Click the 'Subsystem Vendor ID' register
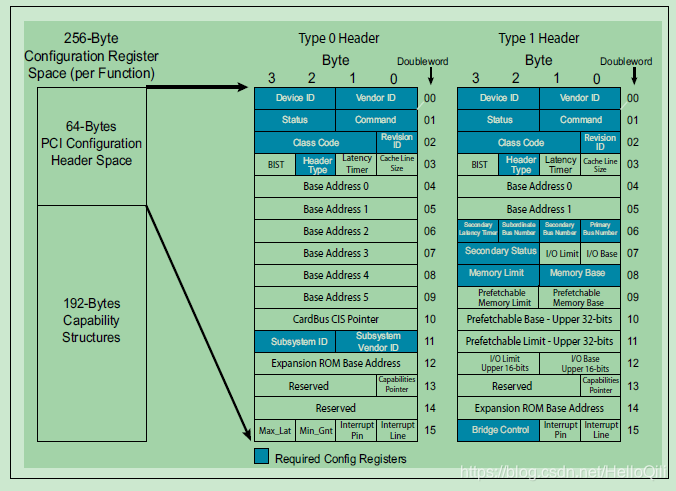This screenshot has height=491, width=676. click(376, 341)
